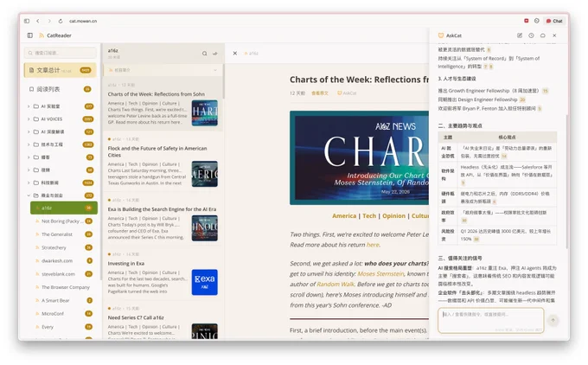Open the steveblank.com feed
The height and width of the screenshot is (365, 588).
click(x=64, y=274)
